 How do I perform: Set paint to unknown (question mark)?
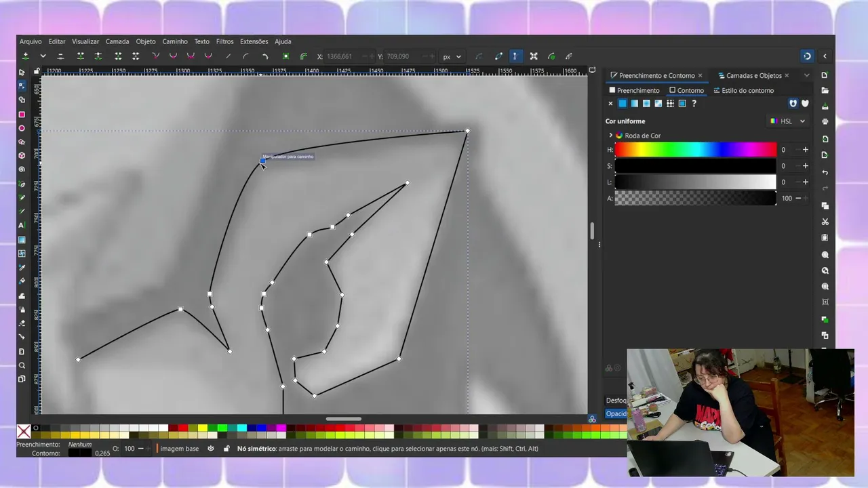click(x=694, y=104)
